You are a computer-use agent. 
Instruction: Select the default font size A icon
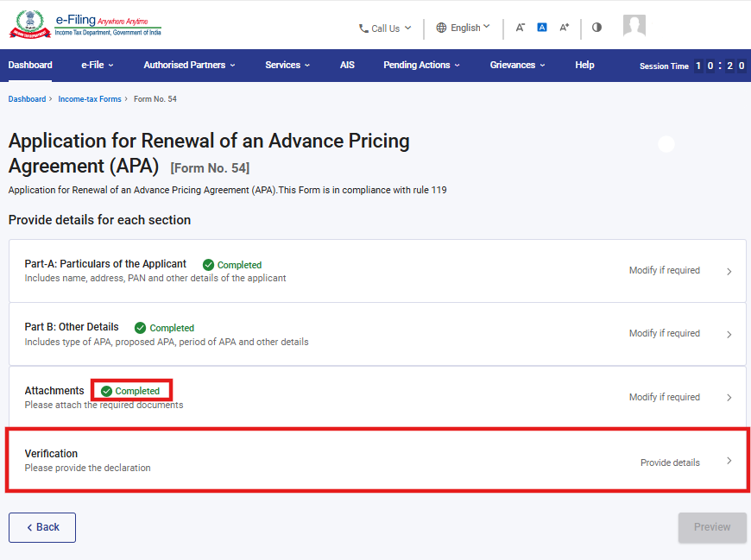coord(542,28)
